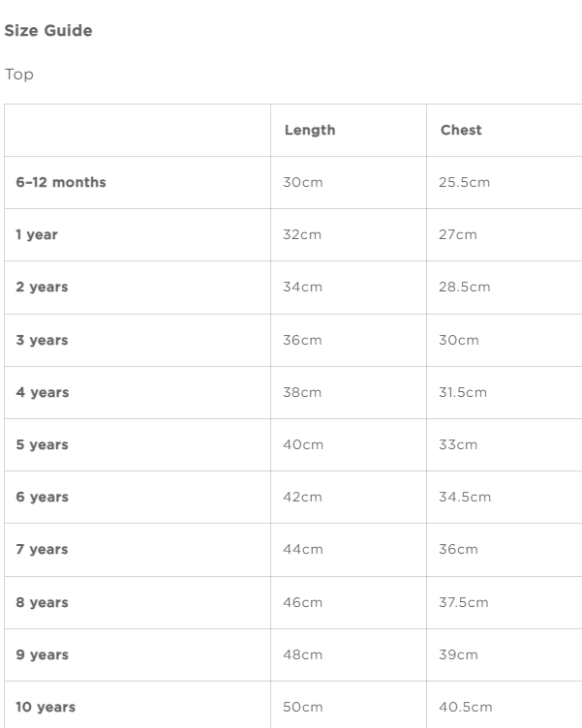Click the 25.5cm chest measurement
582x728 pixels.
point(464,182)
